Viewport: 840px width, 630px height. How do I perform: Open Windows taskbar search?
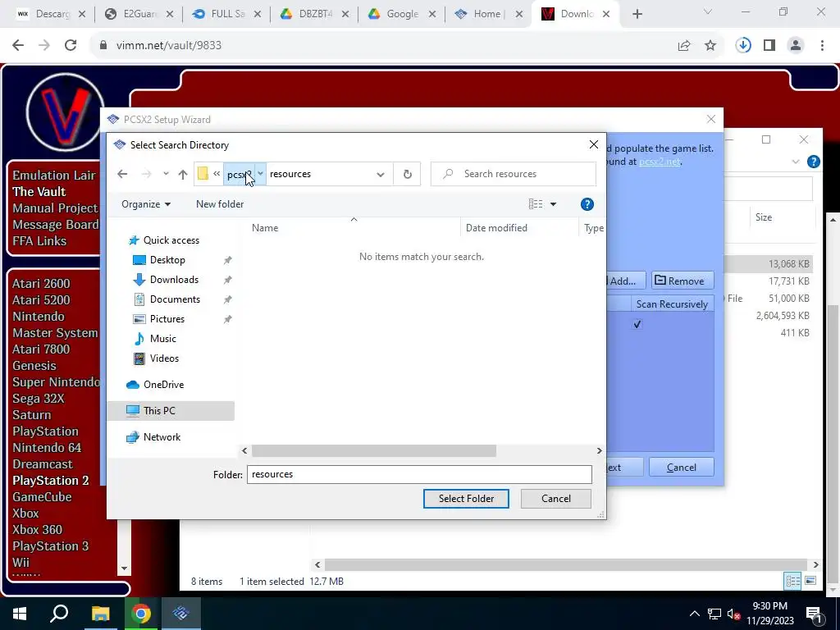tap(59, 614)
